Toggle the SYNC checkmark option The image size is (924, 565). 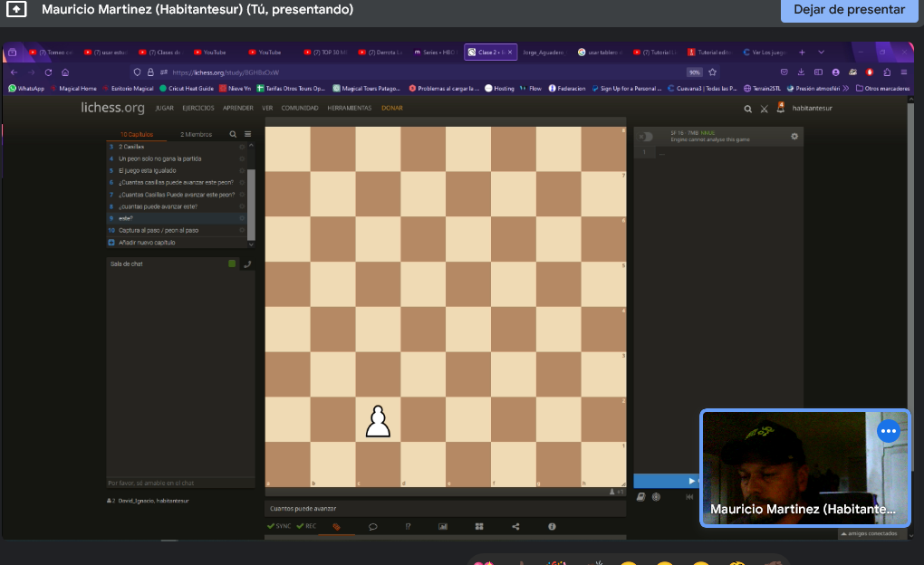pos(279,526)
